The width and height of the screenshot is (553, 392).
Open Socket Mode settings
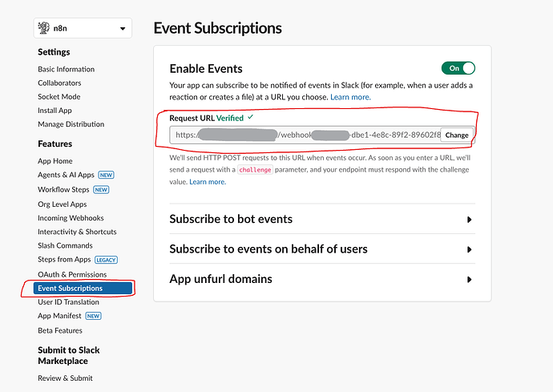point(59,97)
